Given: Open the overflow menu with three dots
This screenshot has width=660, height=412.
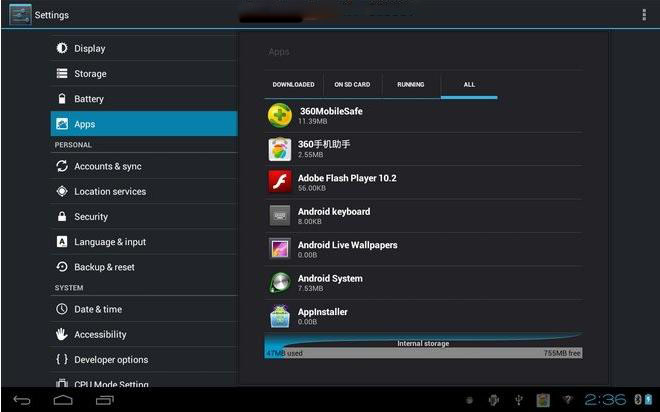Looking at the screenshot, I should click(644, 15).
